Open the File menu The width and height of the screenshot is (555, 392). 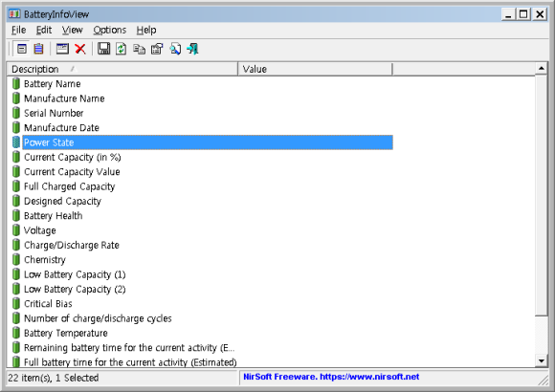pos(18,30)
